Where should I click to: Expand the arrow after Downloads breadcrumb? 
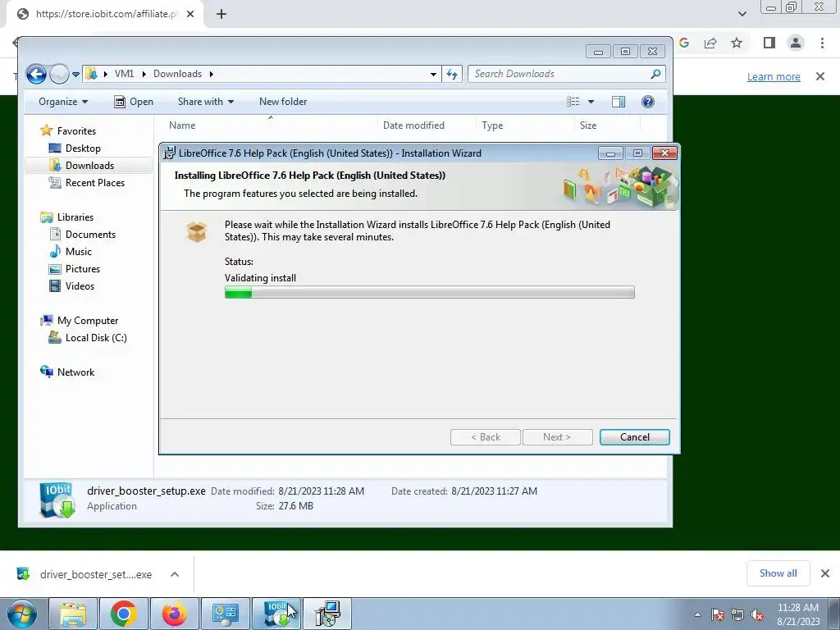(x=212, y=74)
